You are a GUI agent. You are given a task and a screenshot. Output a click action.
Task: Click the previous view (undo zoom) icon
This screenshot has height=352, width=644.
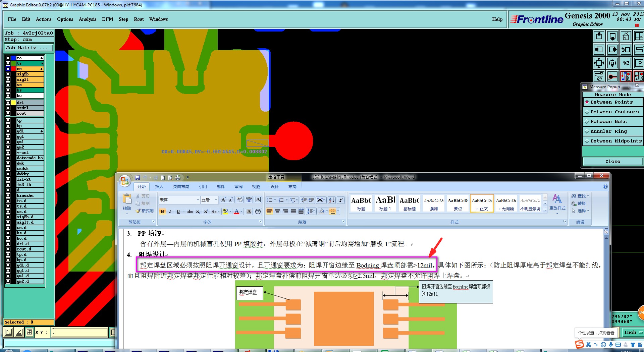coord(626,50)
